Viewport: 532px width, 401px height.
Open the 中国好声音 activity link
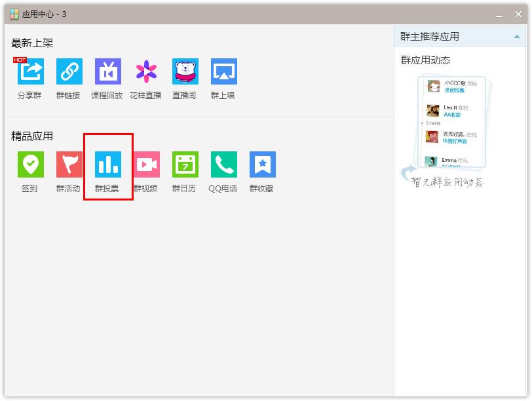tap(456, 140)
